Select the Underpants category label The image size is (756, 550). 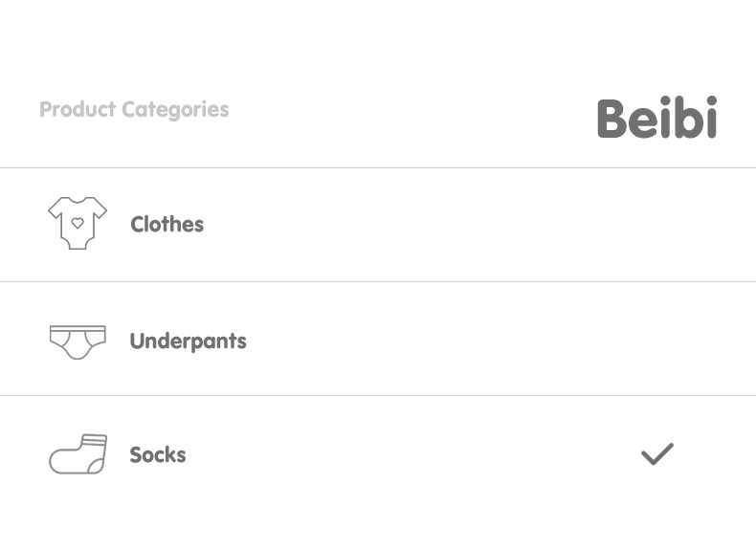tap(188, 341)
